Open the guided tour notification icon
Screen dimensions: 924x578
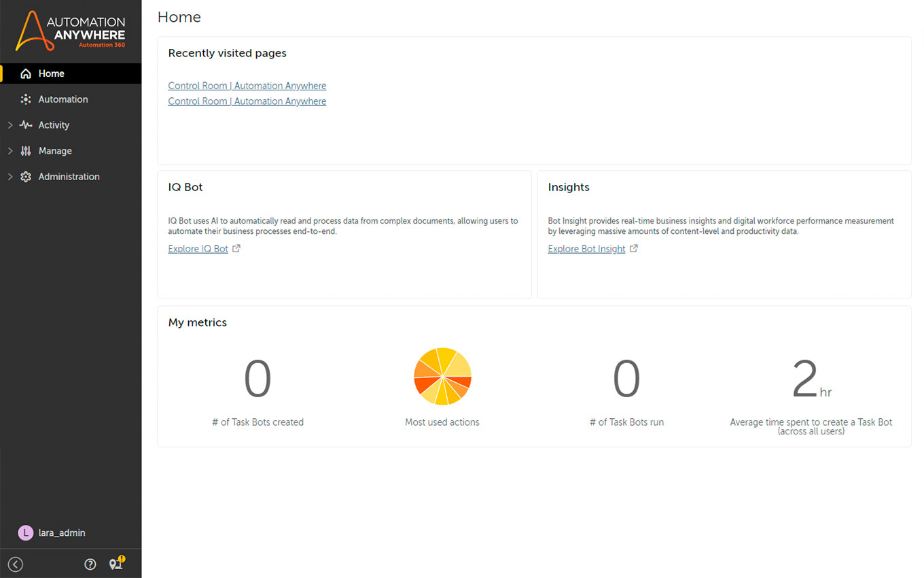point(116,564)
